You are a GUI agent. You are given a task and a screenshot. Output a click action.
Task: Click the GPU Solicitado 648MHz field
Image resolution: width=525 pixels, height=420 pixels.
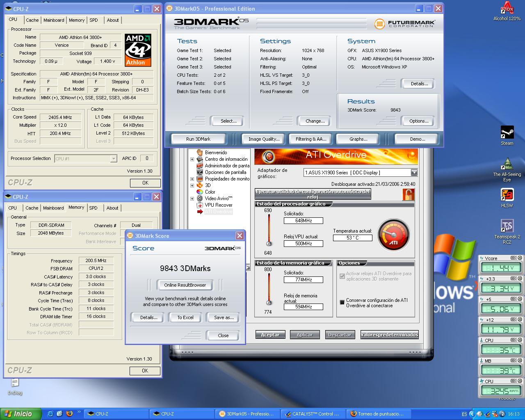coord(303,221)
